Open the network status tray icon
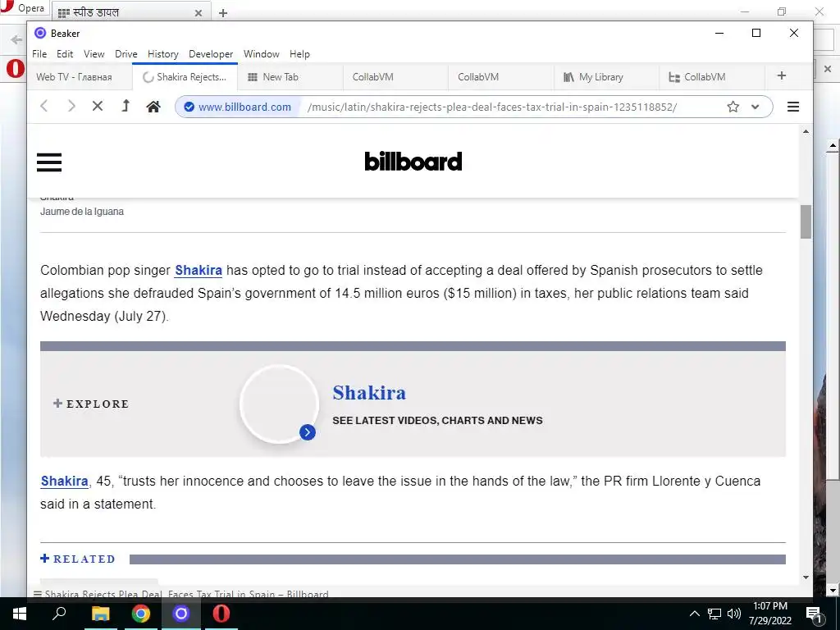 coord(714,614)
